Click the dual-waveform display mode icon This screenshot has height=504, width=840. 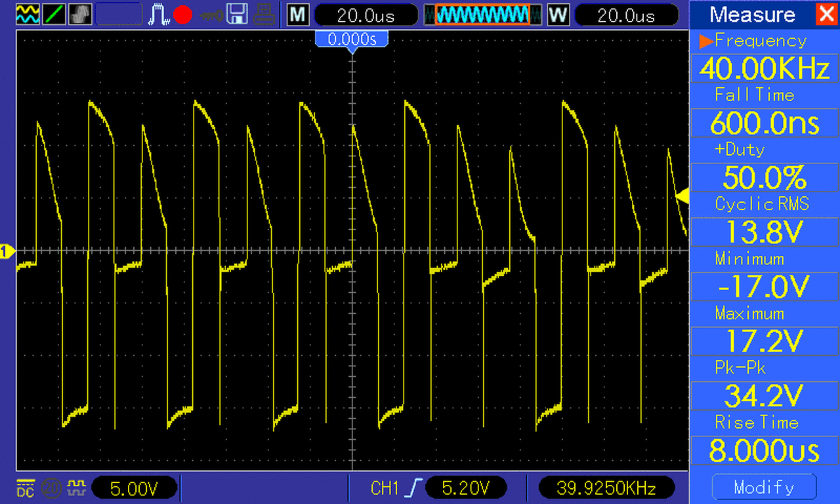point(28,14)
